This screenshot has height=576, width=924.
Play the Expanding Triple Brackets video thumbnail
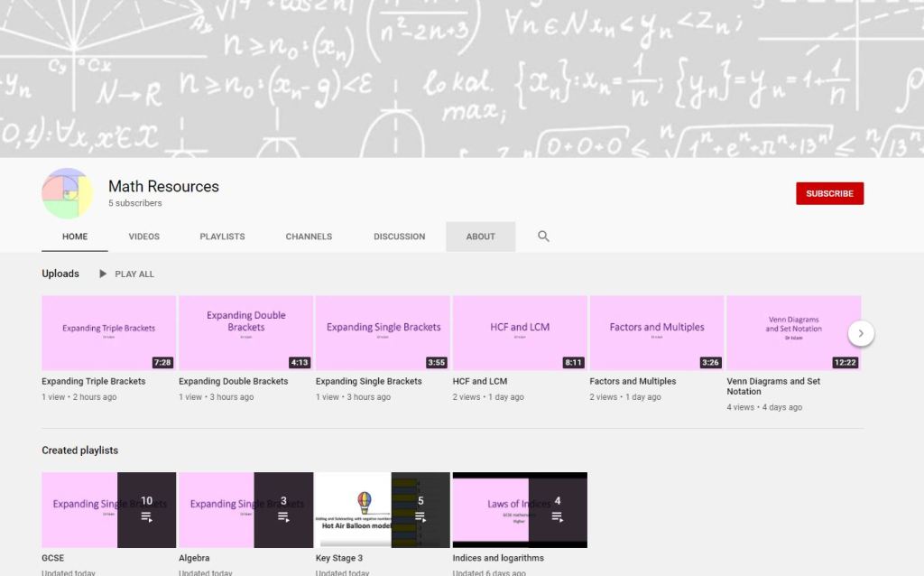(x=108, y=332)
